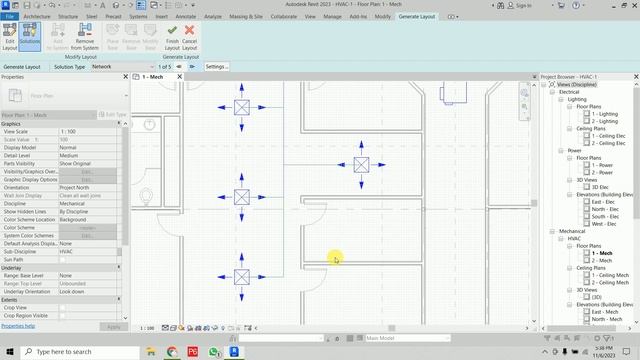The width and height of the screenshot is (640, 360).
Task: Click the Edit Layout tool
Action: pyautogui.click(x=9, y=37)
